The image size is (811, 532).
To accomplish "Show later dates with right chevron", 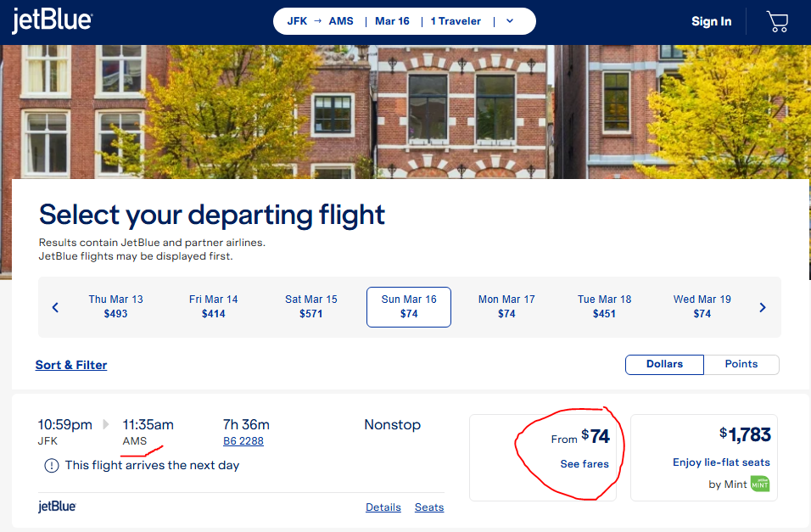I will [x=763, y=307].
